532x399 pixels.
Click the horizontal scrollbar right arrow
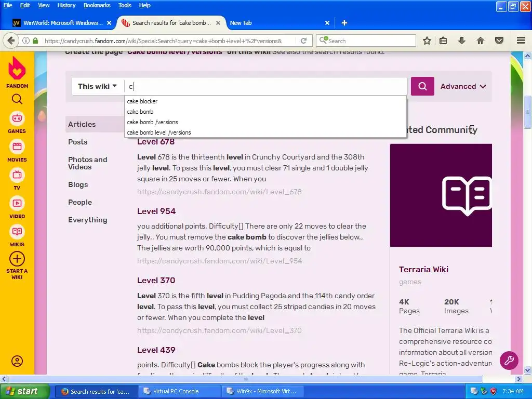point(518,379)
